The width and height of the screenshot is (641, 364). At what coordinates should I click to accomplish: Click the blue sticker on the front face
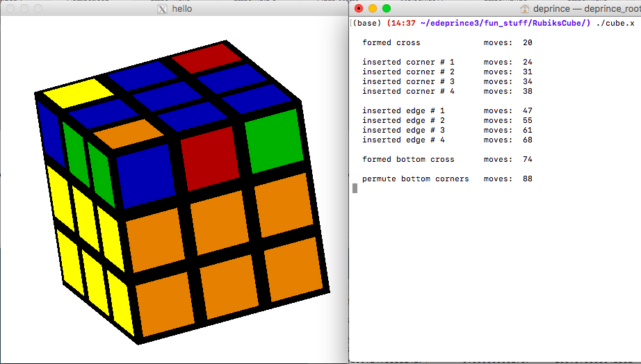[x=146, y=174]
